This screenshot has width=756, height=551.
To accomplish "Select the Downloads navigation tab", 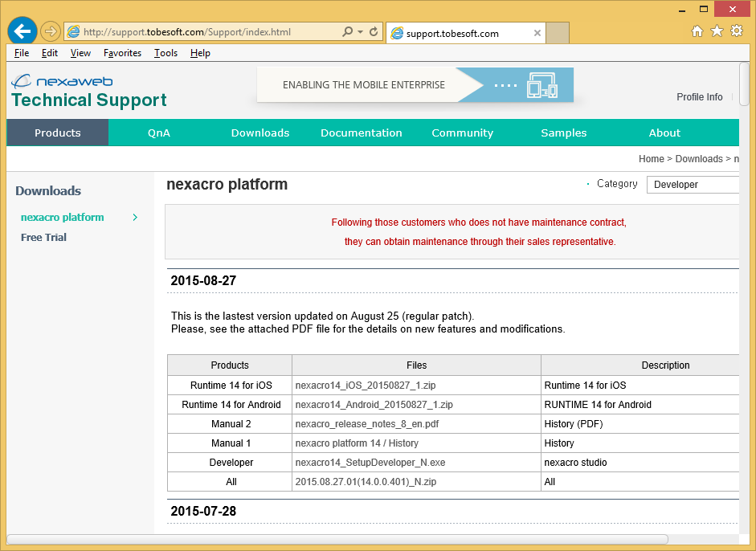I will pyautogui.click(x=259, y=133).
